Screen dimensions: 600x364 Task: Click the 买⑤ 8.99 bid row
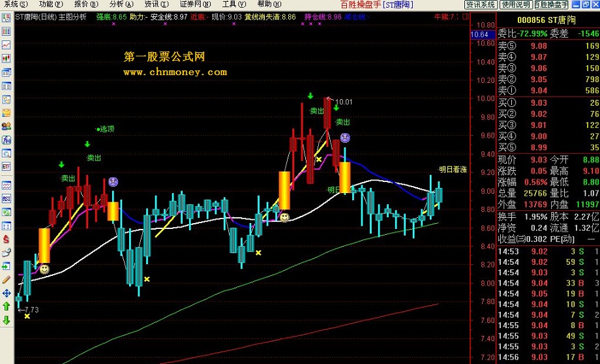click(548, 147)
